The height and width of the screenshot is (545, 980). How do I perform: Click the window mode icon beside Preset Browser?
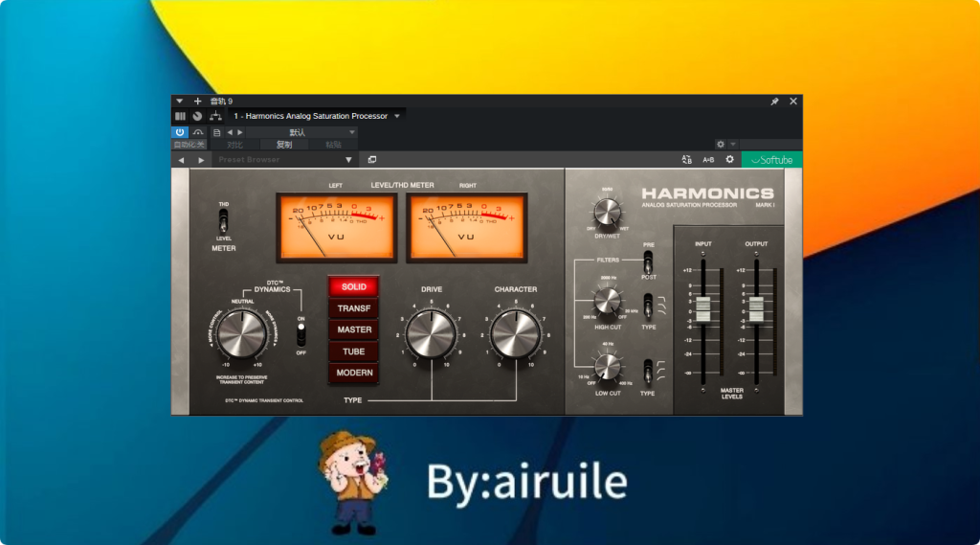pos(372,160)
